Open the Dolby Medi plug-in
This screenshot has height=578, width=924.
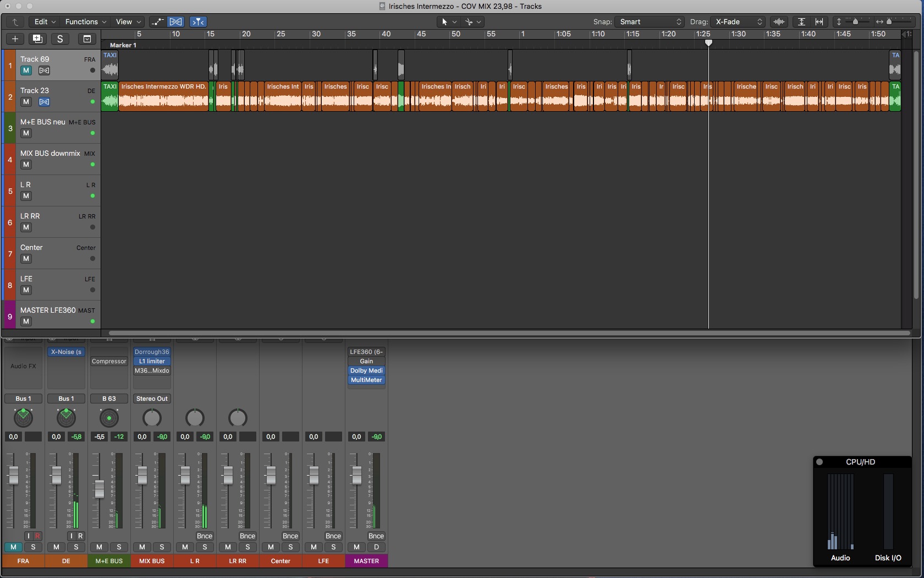click(x=366, y=370)
